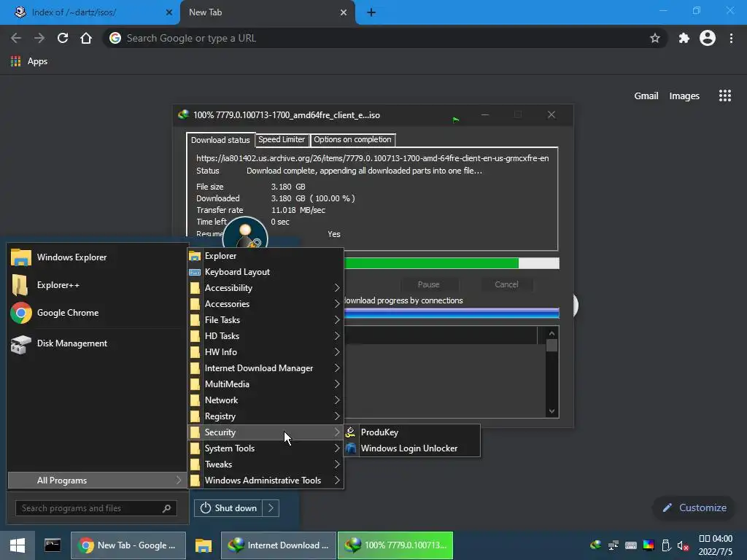
Task: Expand the HD Tasks folder
Action: (x=266, y=335)
